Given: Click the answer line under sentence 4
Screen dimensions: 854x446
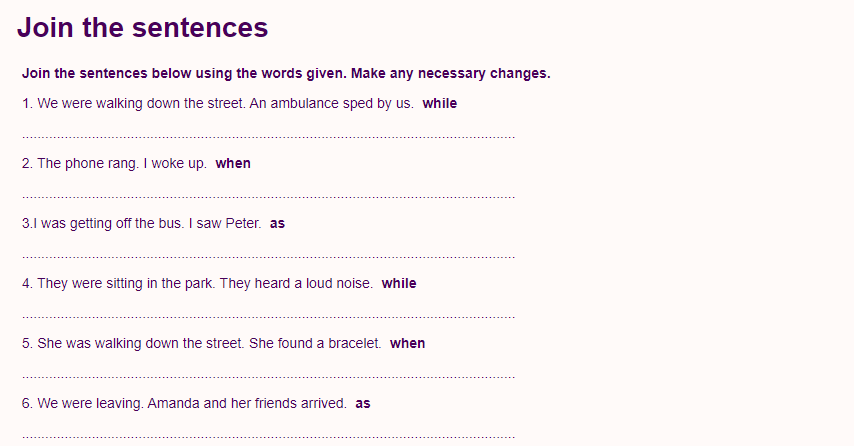Looking at the screenshot, I should coord(268,316).
